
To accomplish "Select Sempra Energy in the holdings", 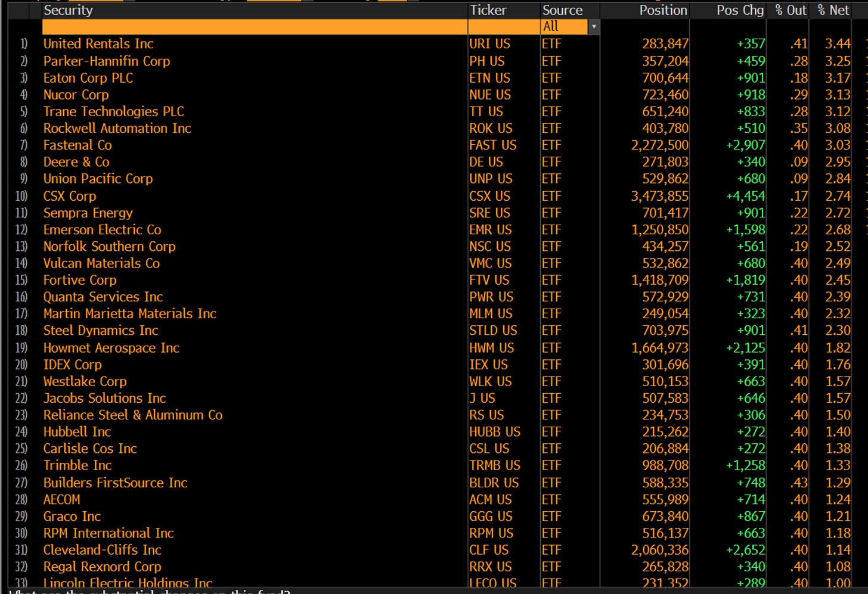I will 88,213.
